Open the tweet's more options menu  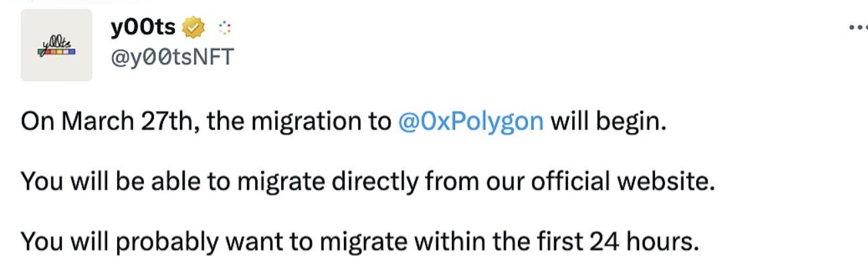tap(857, 27)
